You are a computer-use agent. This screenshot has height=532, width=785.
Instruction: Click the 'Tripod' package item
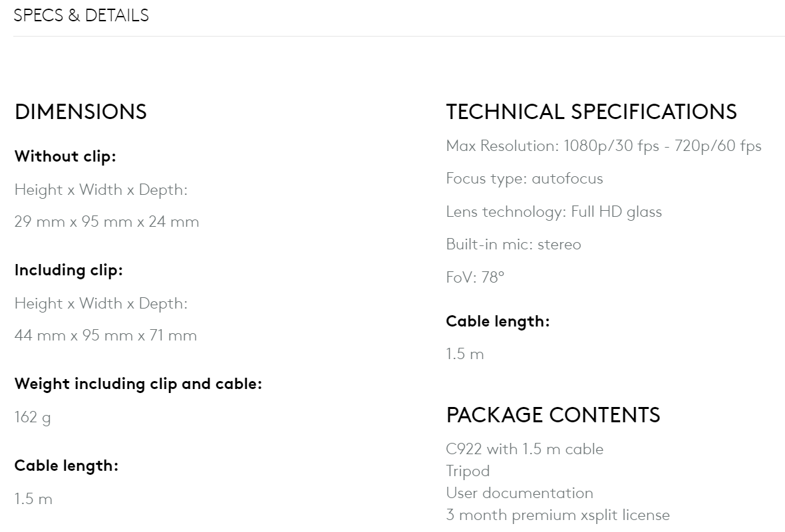[468, 471]
